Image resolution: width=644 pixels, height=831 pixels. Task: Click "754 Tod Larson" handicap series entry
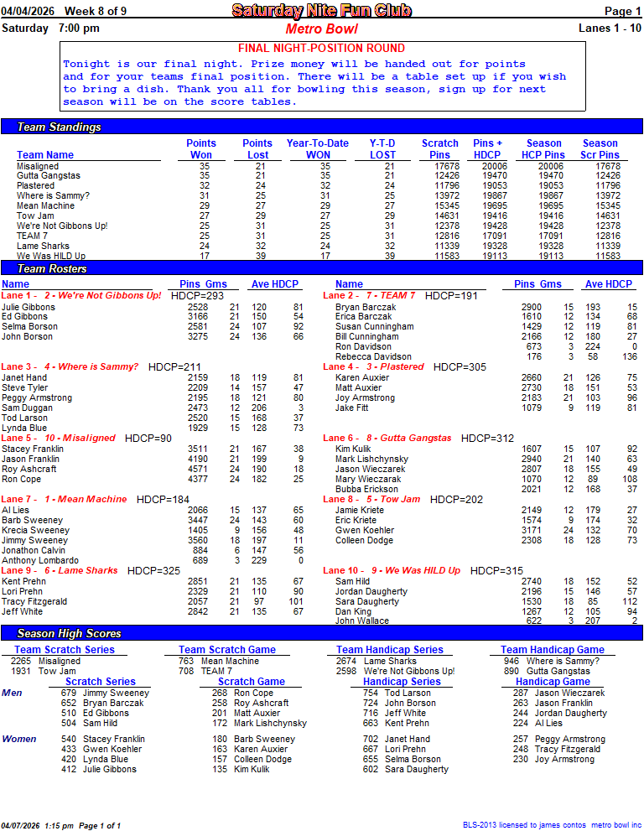click(397, 693)
